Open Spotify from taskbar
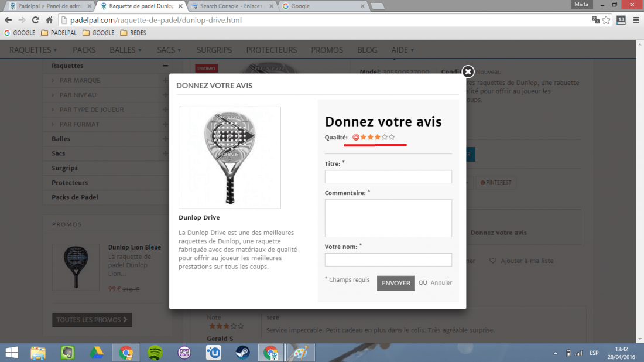 pyautogui.click(x=155, y=353)
